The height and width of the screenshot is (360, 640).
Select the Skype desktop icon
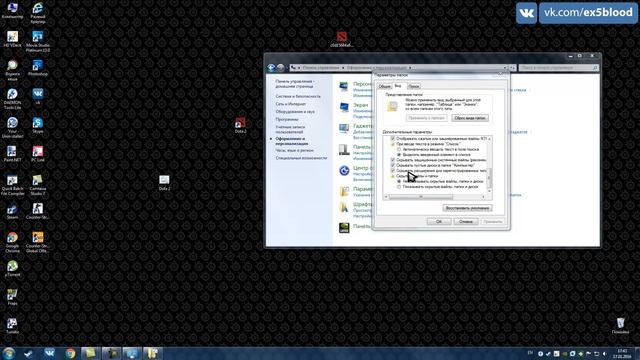[x=38, y=125]
